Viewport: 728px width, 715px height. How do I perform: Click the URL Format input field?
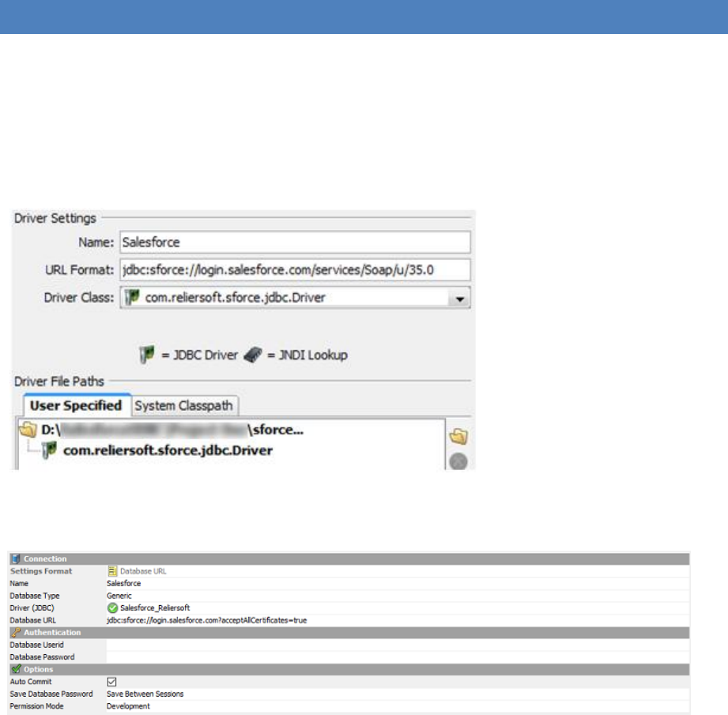(295, 270)
